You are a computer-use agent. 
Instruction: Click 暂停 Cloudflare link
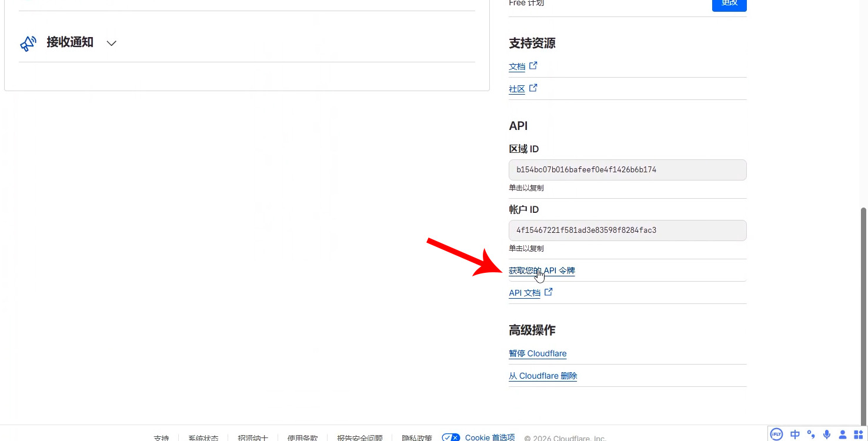click(538, 353)
